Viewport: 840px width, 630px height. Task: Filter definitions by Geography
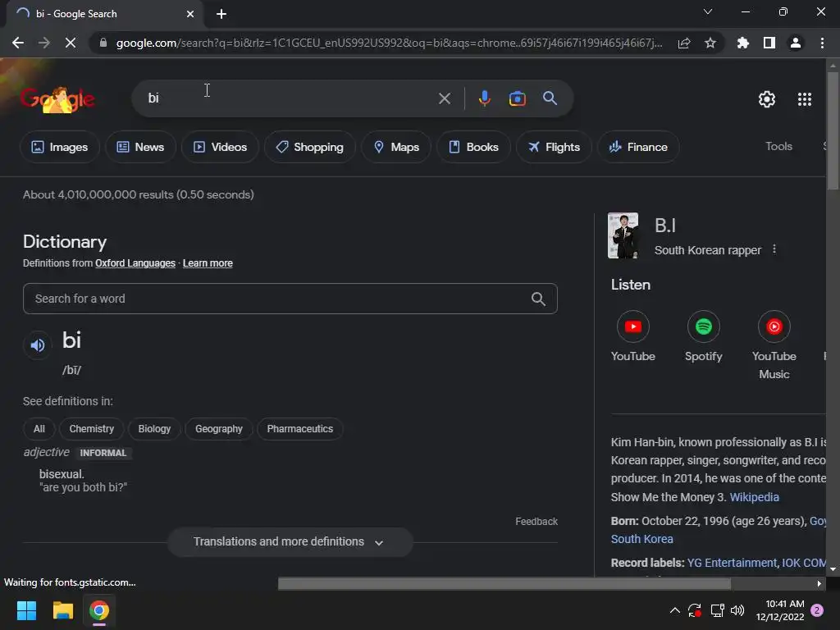tap(218, 428)
